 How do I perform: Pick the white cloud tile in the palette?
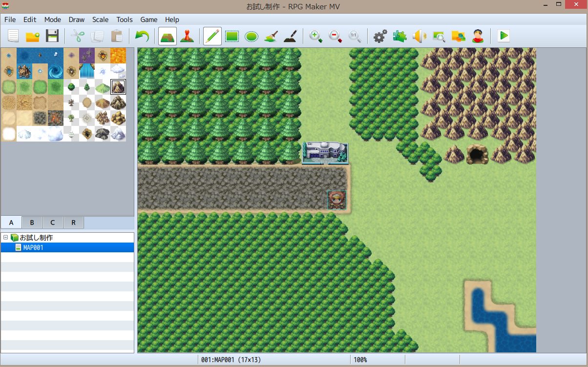pos(118,71)
